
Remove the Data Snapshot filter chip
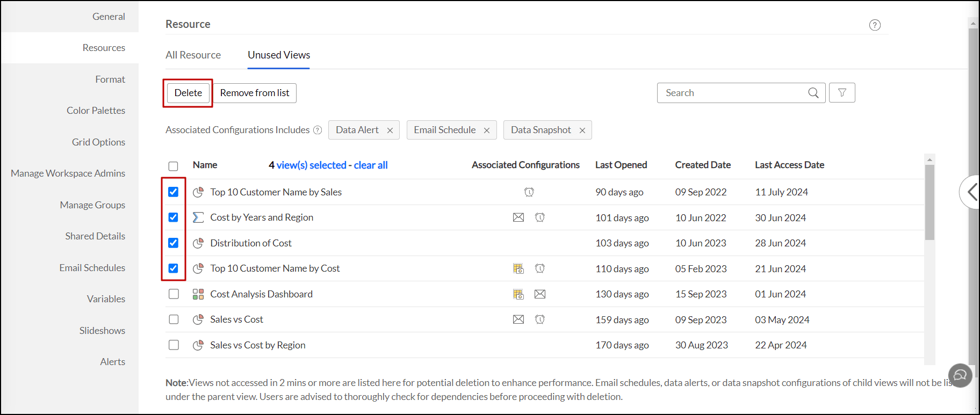click(582, 130)
